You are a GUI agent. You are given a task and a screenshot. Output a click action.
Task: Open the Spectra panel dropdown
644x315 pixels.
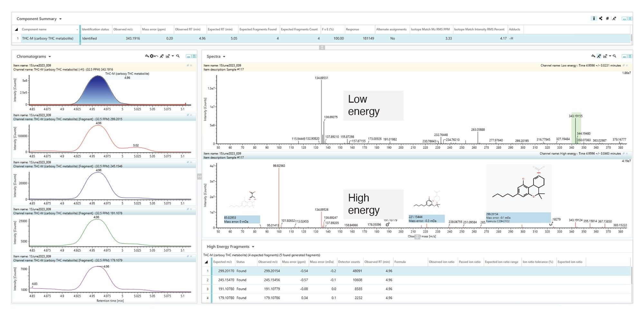pyautogui.click(x=224, y=57)
